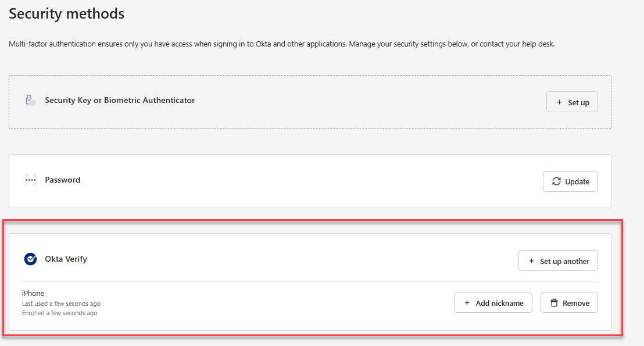This screenshot has width=644, height=346.
Task: Remove the iPhone device
Action: [569, 302]
